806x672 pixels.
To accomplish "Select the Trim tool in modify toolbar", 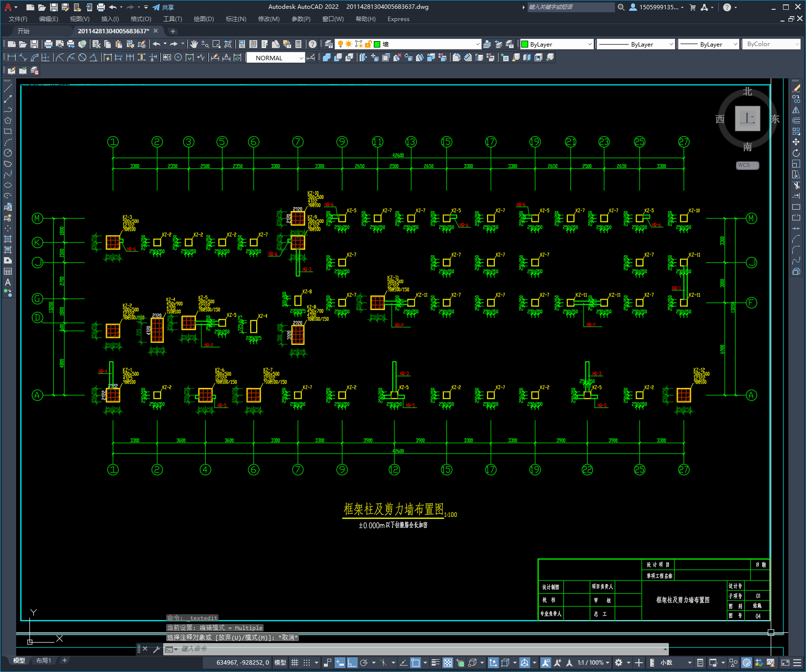I will coord(796,185).
